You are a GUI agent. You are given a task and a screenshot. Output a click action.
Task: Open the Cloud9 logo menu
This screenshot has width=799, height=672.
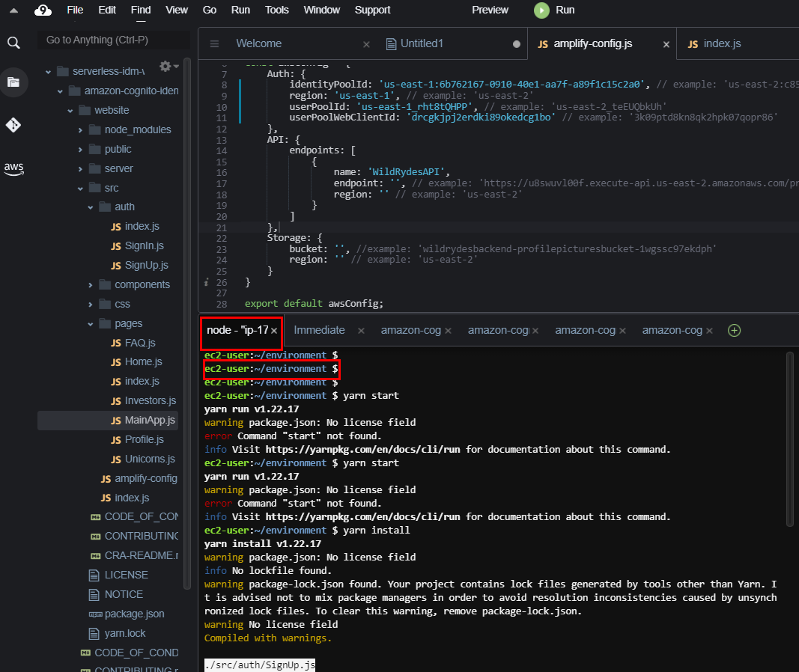pos(43,10)
